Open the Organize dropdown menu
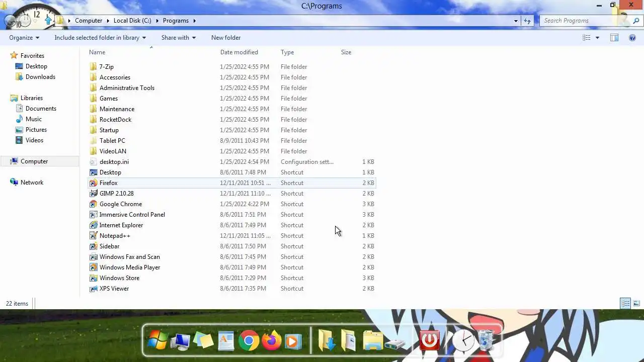 (x=24, y=38)
